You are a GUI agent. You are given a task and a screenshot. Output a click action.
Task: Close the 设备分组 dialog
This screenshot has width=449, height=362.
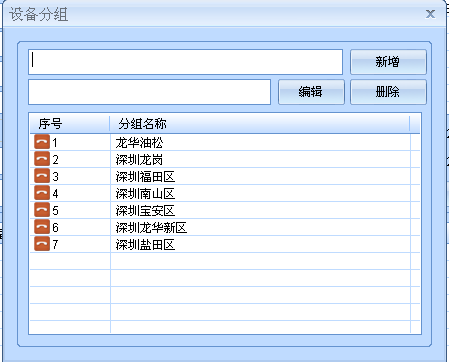430,14
